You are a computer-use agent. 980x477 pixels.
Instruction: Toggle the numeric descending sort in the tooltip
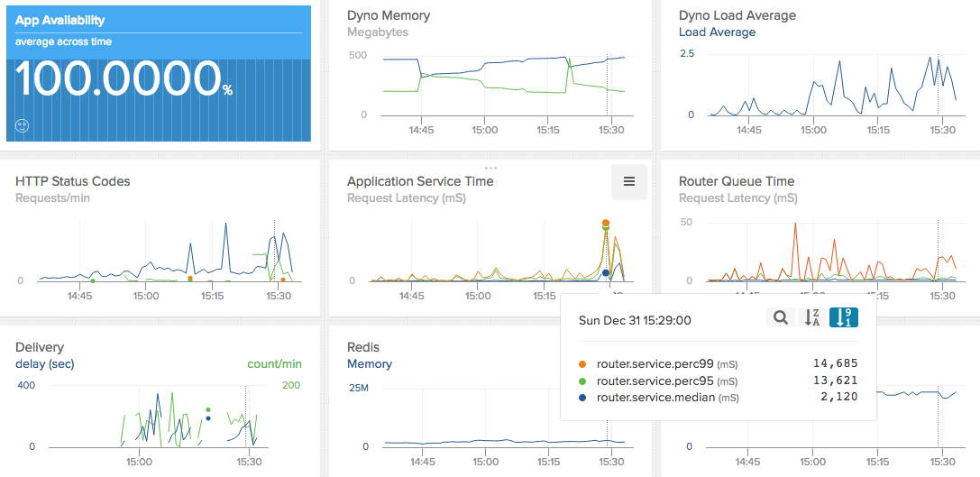coord(843,317)
